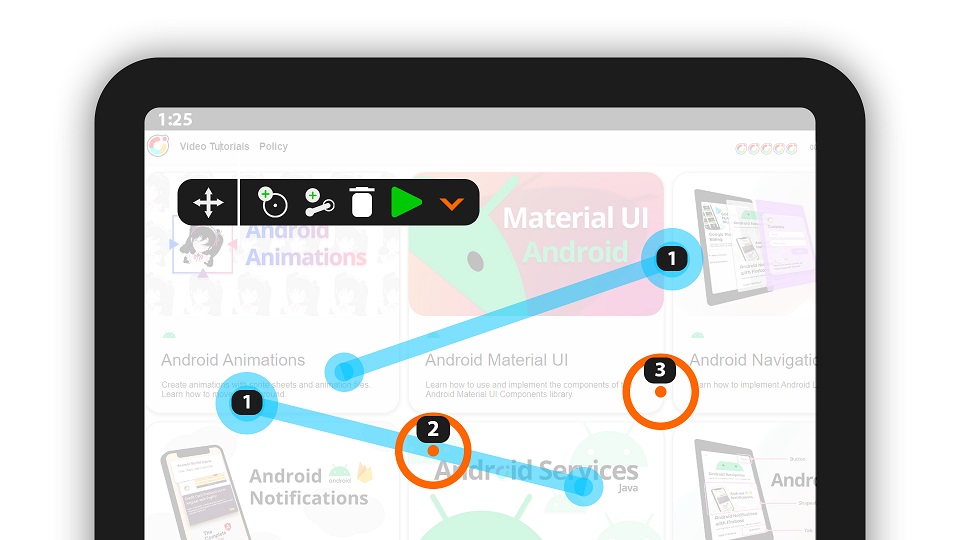Open the Android Material UI card title

tap(497, 360)
